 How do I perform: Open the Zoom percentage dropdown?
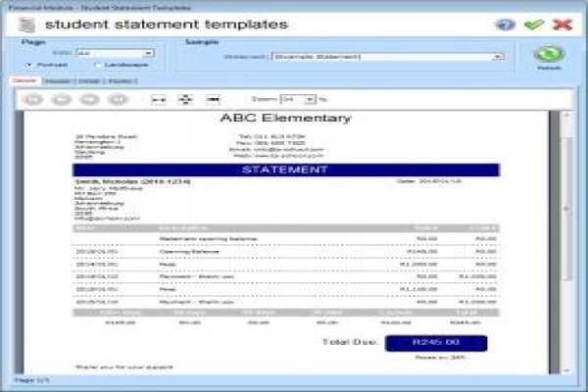coord(298,99)
